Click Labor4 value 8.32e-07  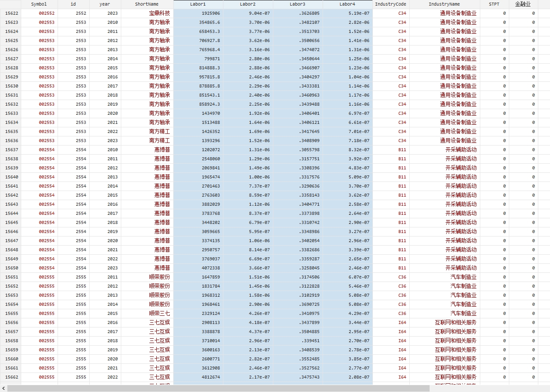pos(359,150)
